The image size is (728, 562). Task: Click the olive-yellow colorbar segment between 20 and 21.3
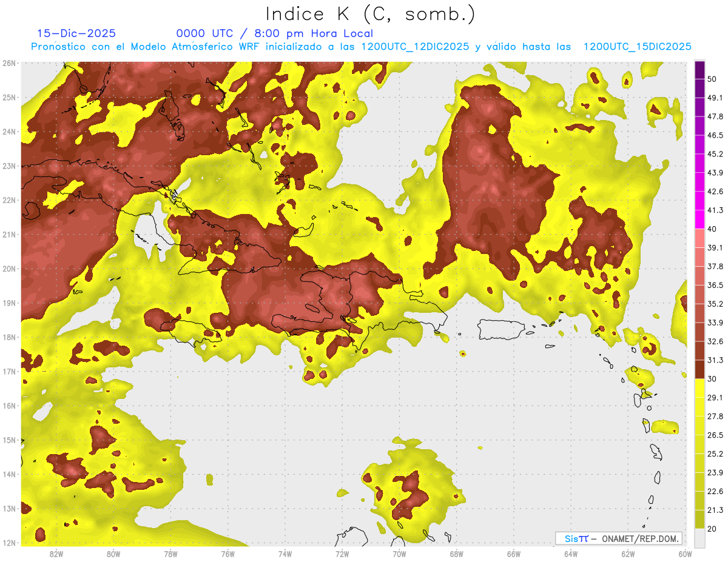coord(699,520)
